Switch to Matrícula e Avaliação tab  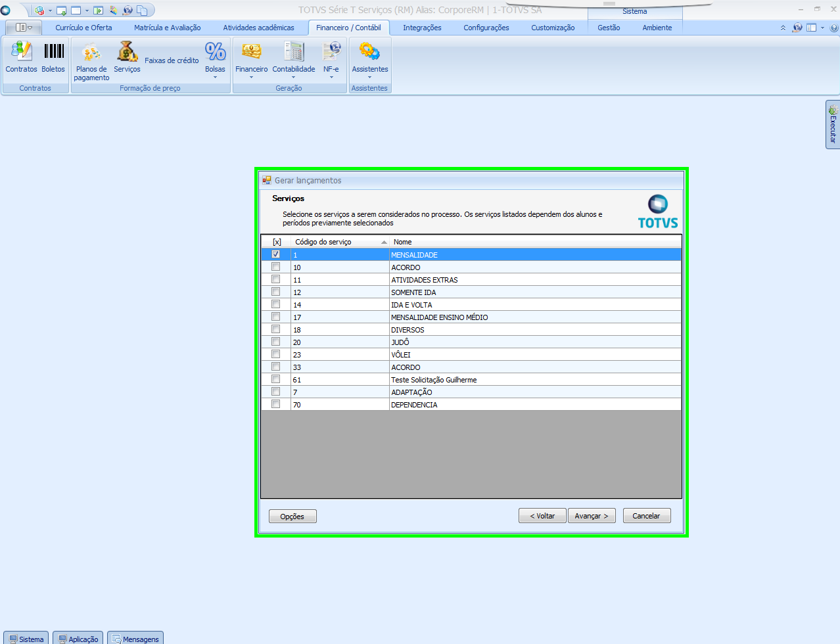(x=168, y=28)
